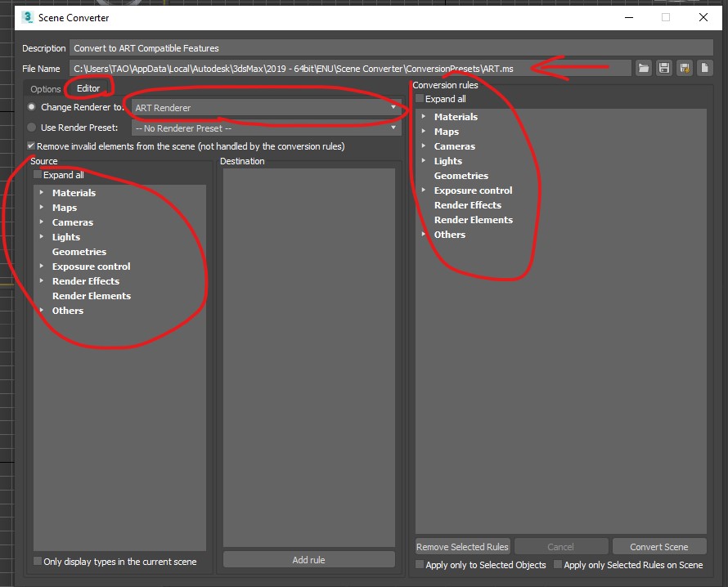Switch to the Options tab
This screenshot has height=587, width=728.
tap(46, 89)
